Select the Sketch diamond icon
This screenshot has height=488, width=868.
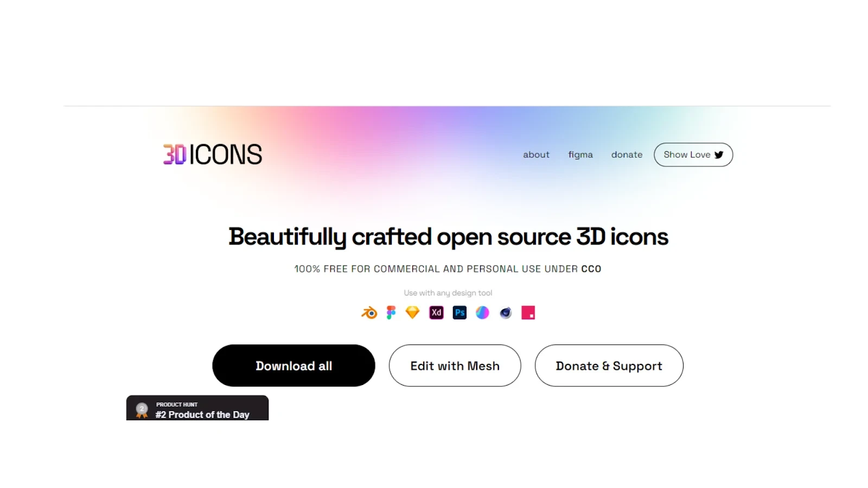[412, 313]
